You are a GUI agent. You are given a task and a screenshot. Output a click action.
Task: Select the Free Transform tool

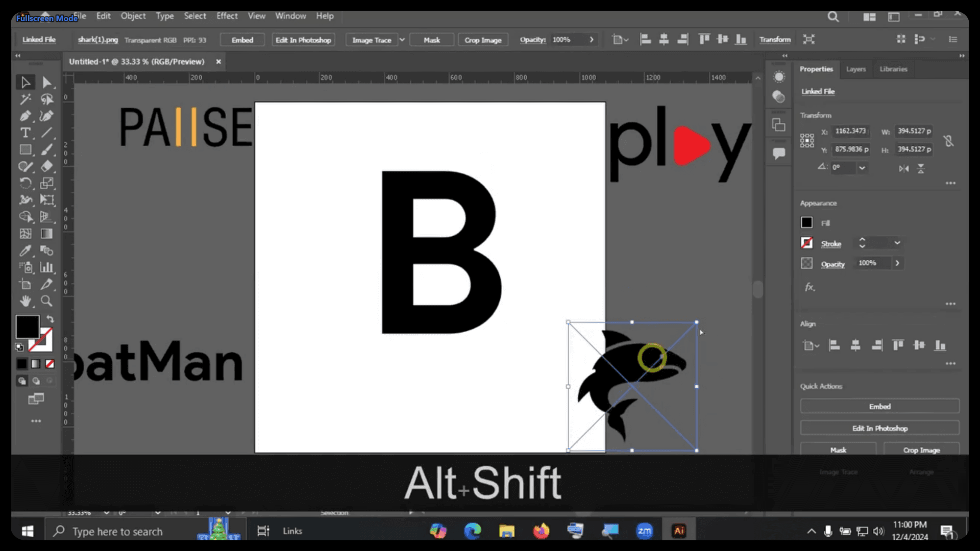pyautogui.click(x=46, y=200)
